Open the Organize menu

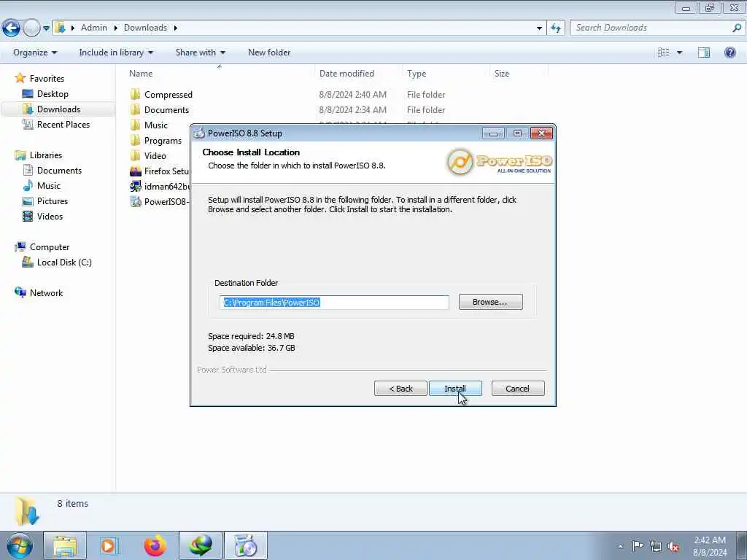tap(35, 52)
